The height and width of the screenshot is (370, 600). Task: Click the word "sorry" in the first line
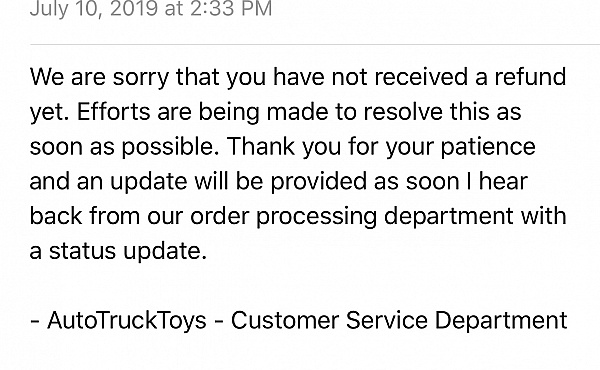click(140, 77)
